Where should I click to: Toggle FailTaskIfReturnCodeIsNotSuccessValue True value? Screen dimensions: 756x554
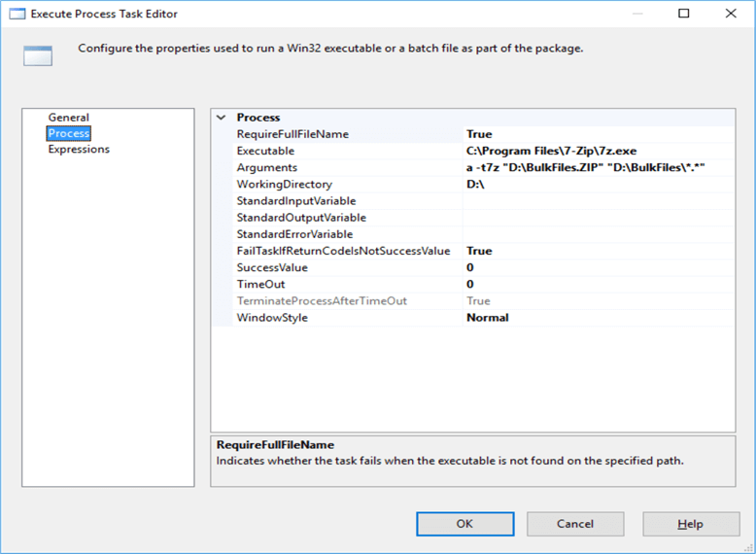tap(598, 251)
